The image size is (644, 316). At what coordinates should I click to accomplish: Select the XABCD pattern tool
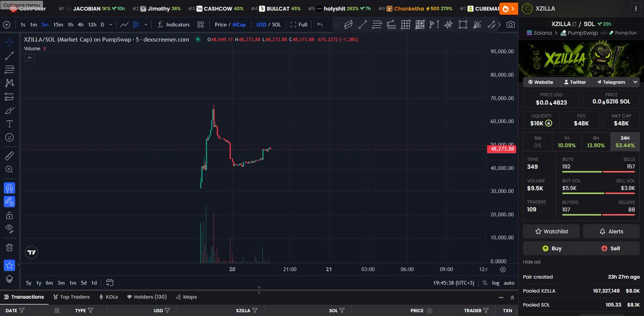click(9, 83)
